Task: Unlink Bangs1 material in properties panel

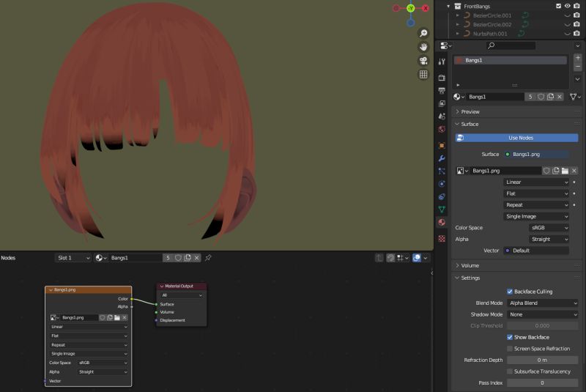Action: [x=560, y=97]
